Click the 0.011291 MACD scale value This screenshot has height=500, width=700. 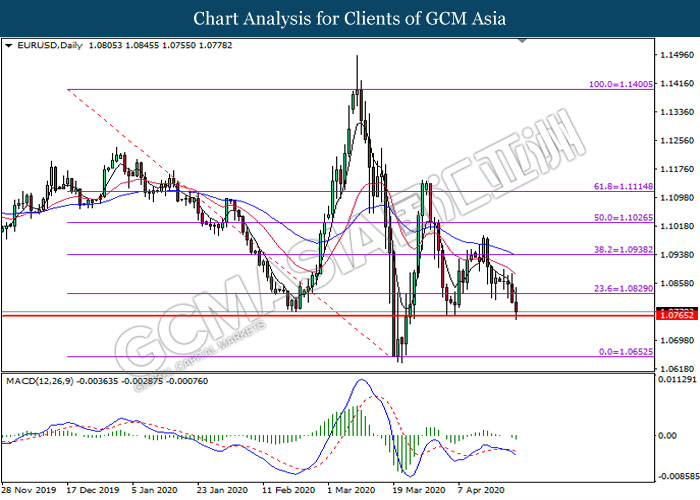point(677,379)
